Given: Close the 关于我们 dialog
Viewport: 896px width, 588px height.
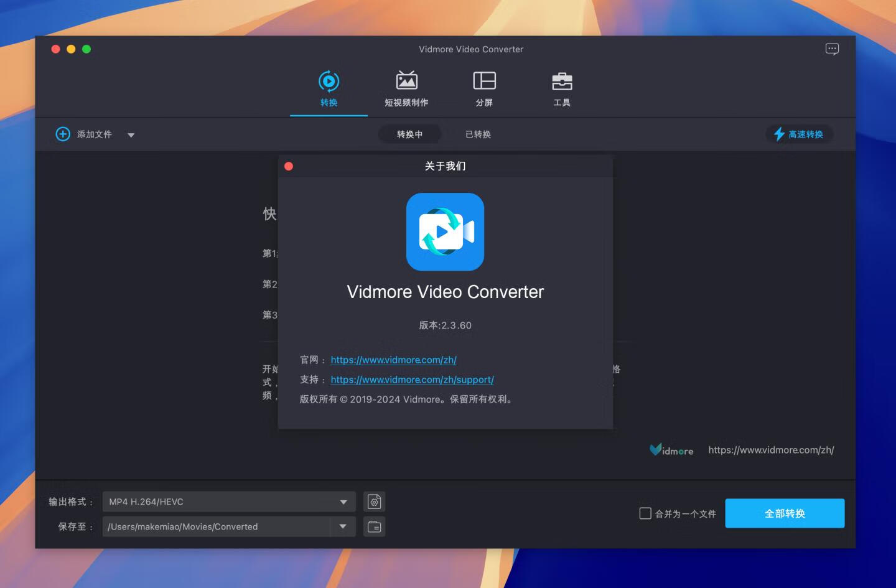Looking at the screenshot, I should coord(289,166).
